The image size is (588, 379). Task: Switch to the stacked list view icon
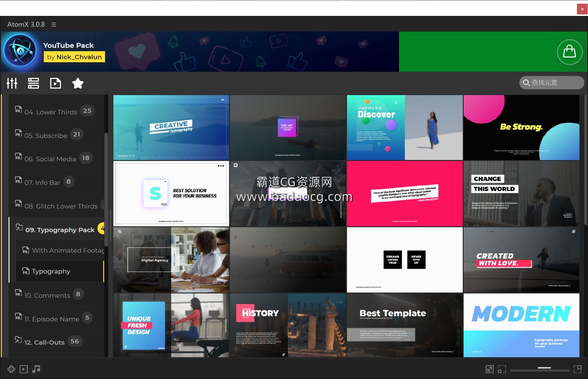point(33,83)
